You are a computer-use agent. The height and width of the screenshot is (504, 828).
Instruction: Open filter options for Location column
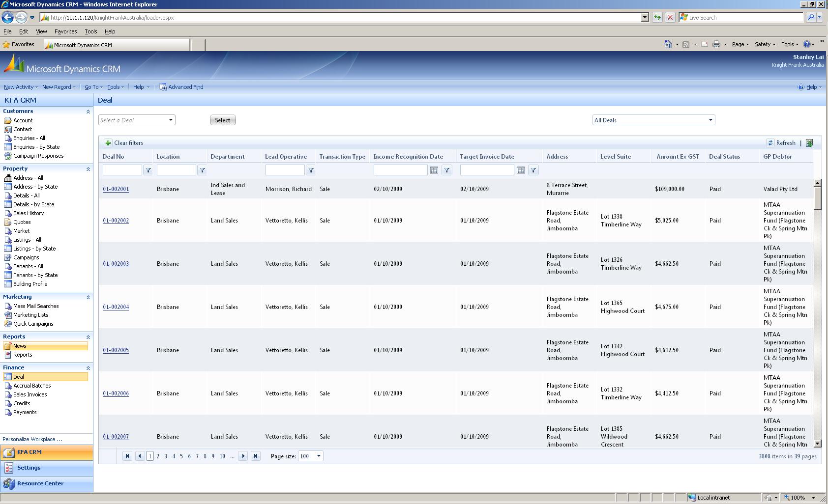point(202,170)
